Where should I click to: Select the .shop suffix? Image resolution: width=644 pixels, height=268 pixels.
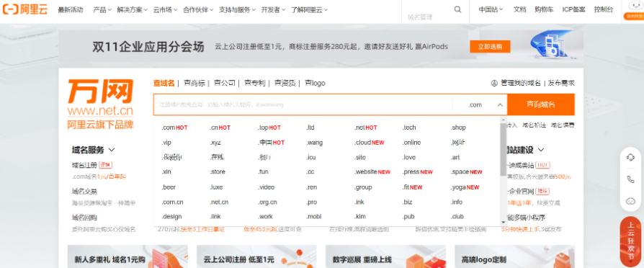(x=458, y=128)
